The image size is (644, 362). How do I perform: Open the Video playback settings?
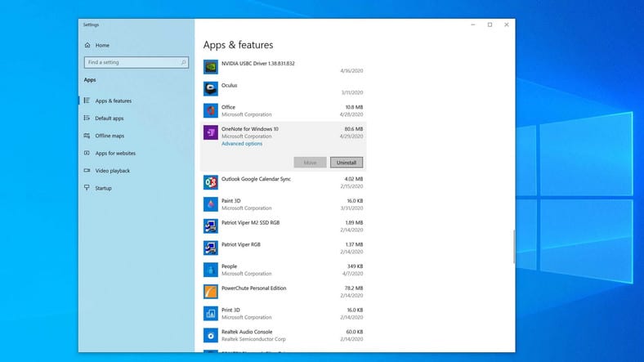(113, 171)
